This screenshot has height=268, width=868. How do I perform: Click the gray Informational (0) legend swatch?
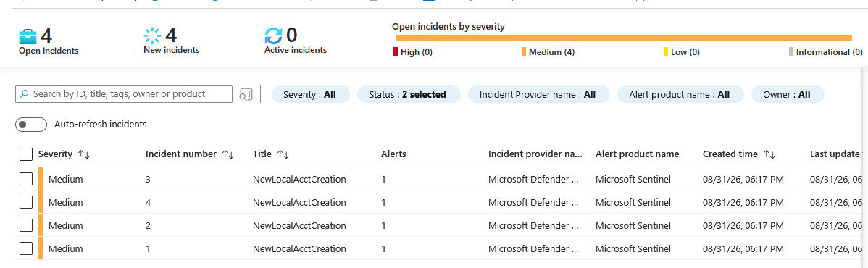(x=792, y=52)
